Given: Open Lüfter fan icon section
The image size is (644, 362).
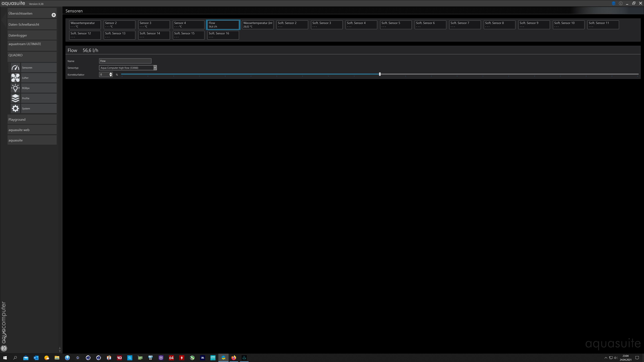Looking at the screenshot, I should 15,78.
